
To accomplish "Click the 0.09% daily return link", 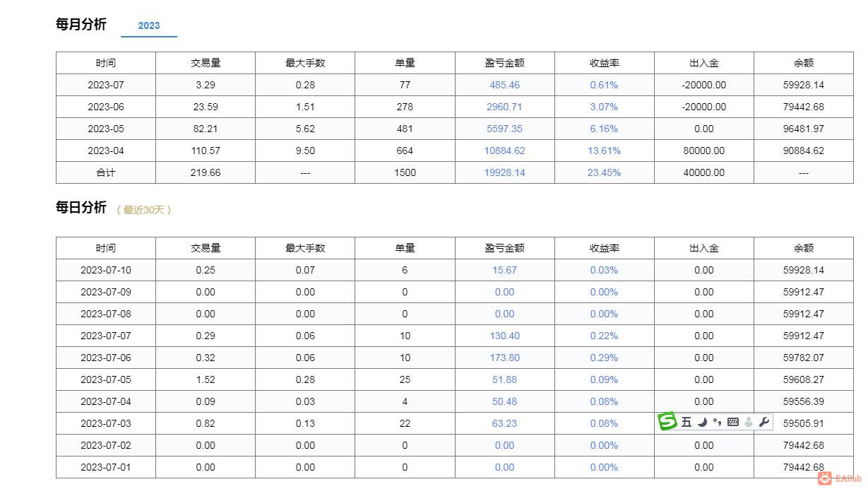I will coord(604,379).
